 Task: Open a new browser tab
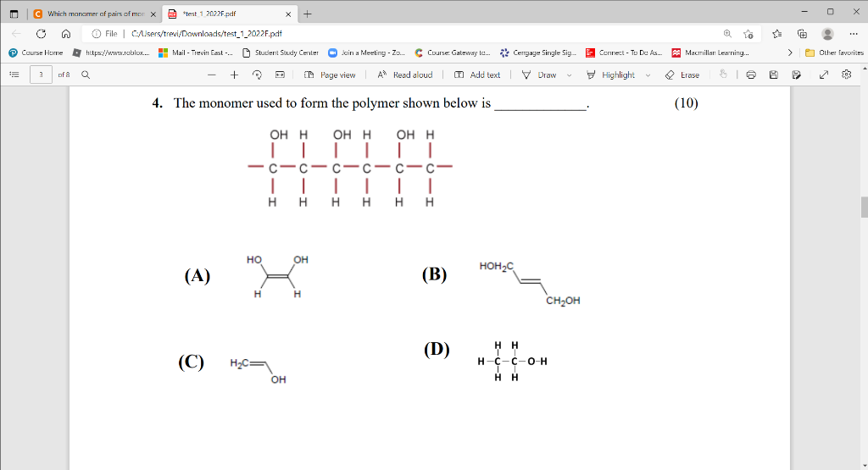[x=308, y=14]
